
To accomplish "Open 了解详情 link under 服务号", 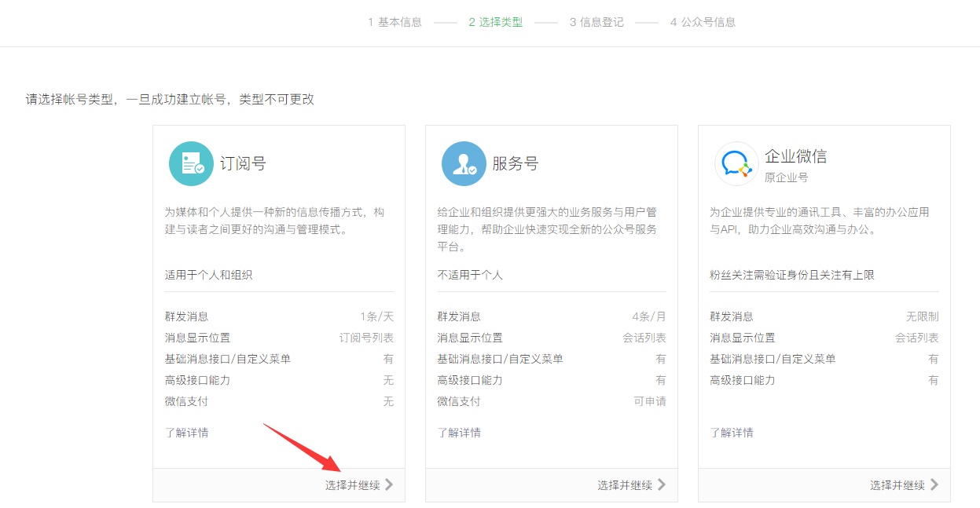I will (x=458, y=432).
